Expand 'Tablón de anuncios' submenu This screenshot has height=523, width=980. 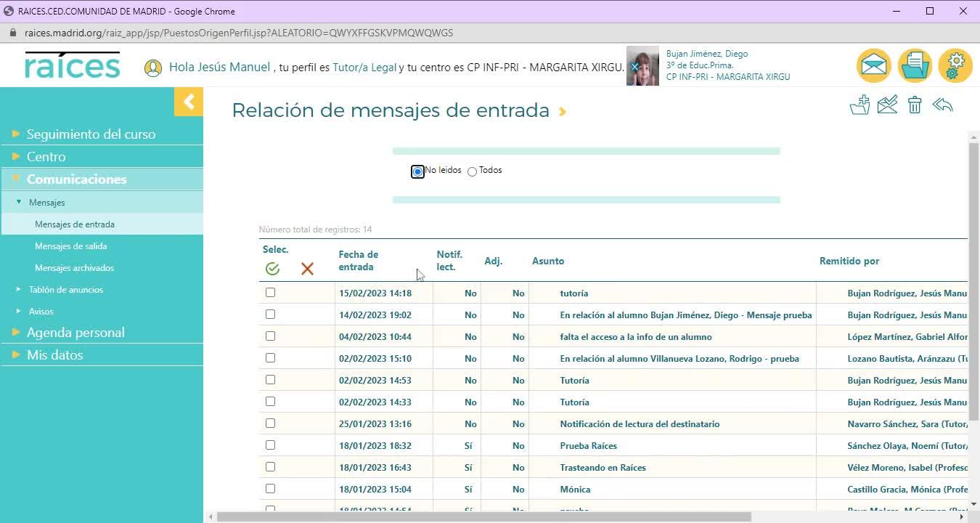click(x=65, y=290)
